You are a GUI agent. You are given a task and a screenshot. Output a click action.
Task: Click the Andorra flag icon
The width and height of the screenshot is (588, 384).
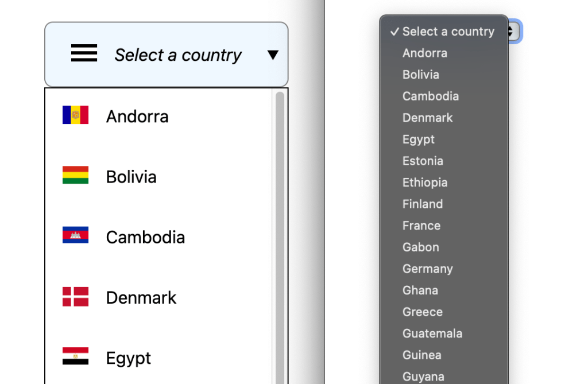(x=75, y=115)
